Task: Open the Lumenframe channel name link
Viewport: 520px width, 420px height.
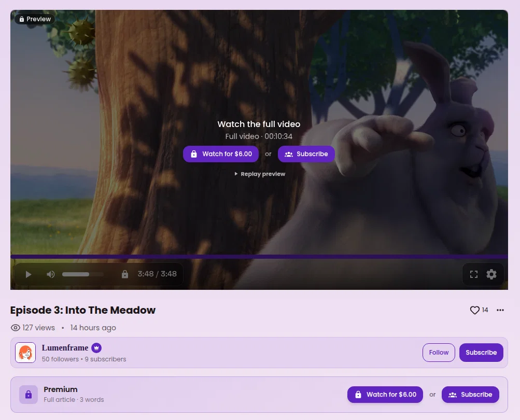Action: pos(65,348)
